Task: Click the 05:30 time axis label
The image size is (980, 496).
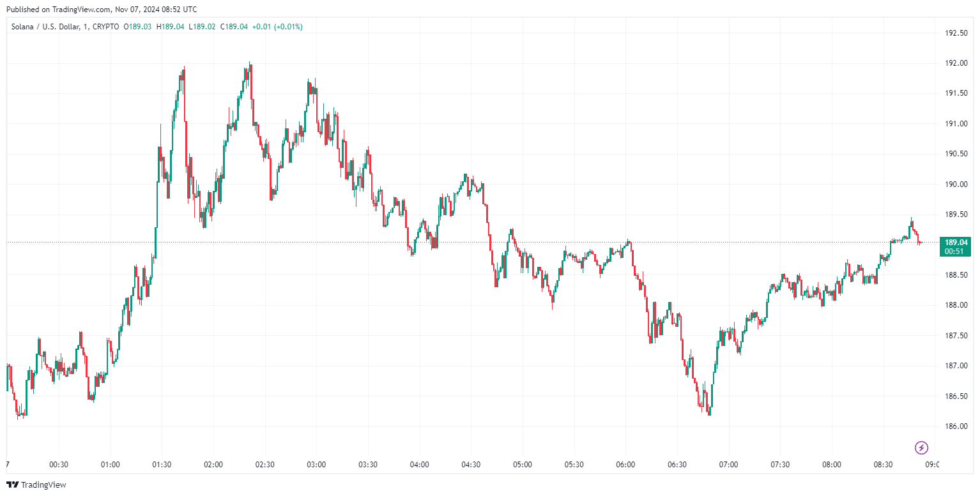Action: [574, 465]
